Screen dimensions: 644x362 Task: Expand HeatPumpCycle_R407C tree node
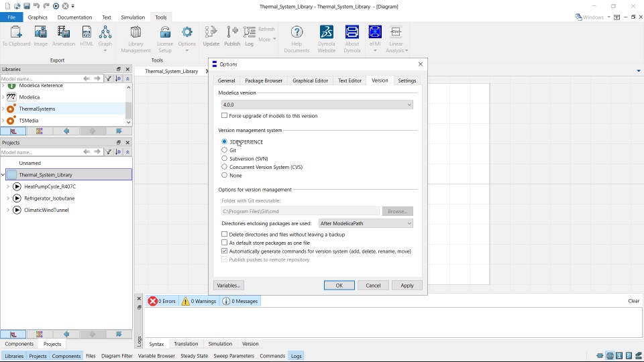click(x=8, y=186)
